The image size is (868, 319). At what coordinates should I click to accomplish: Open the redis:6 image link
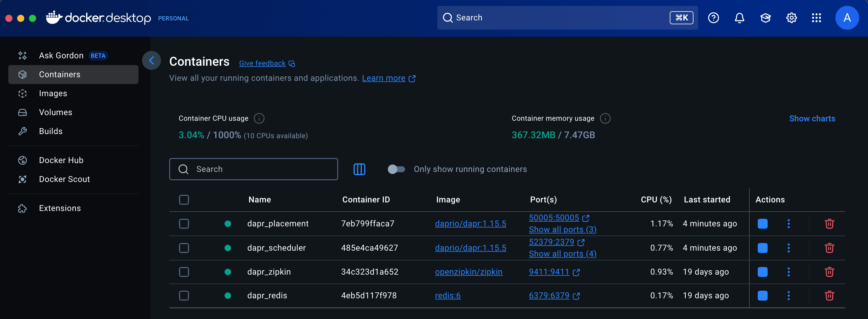click(x=448, y=296)
